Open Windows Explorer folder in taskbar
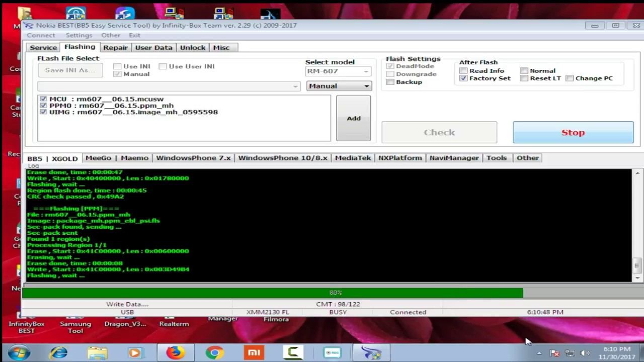The width and height of the screenshot is (644, 362). point(97,353)
